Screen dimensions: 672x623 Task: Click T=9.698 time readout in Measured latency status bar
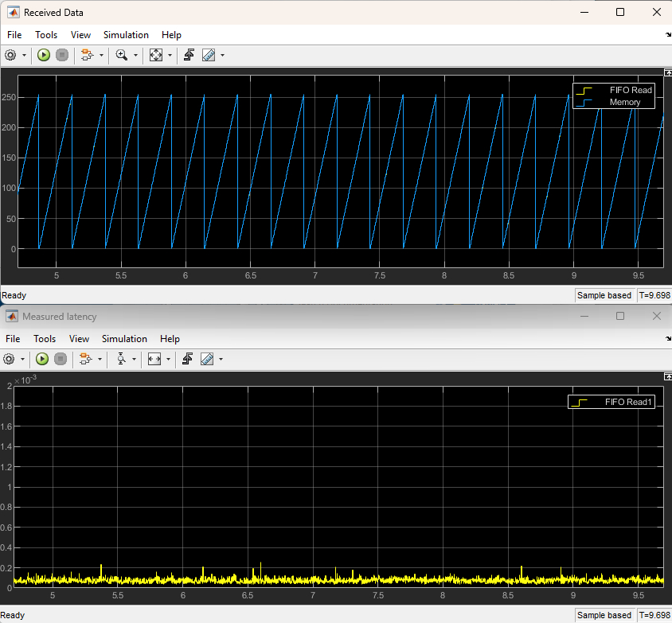[x=654, y=615]
